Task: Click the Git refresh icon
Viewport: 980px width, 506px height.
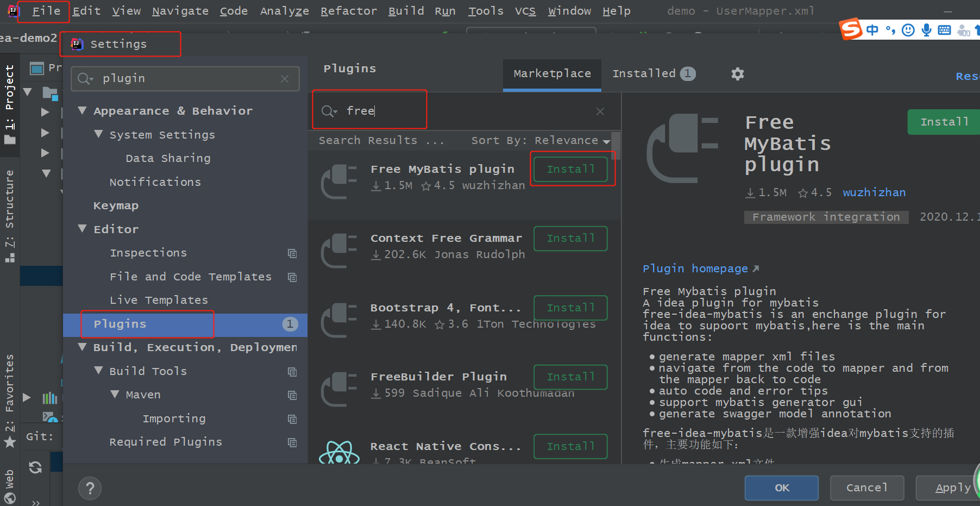Action: coord(35,467)
